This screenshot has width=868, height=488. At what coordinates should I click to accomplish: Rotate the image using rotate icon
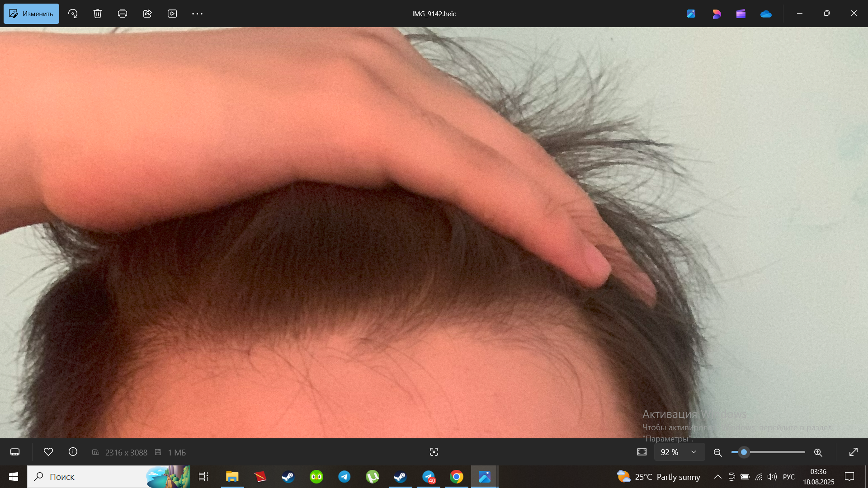(73, 14)
